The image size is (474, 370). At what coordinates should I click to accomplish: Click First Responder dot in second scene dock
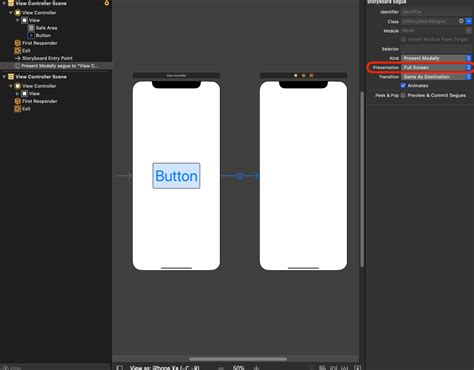pyautogui.click(x=303, y=76)
